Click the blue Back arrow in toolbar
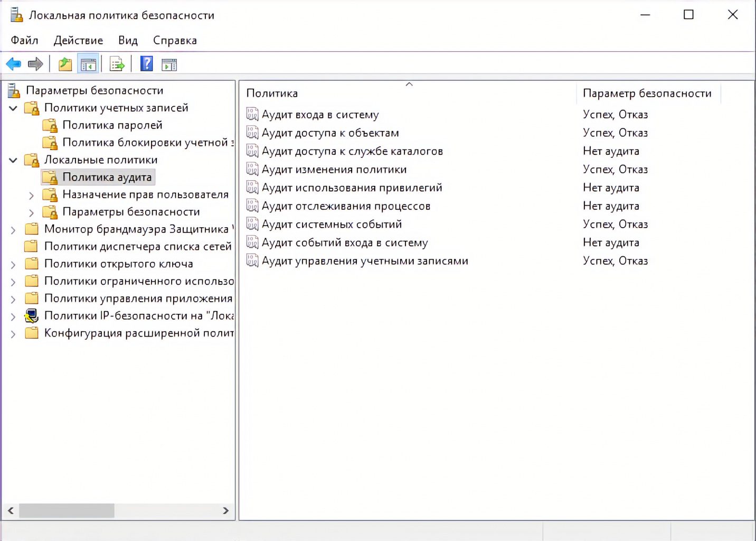This screenshot has width=756, height=541. (13, 64)
